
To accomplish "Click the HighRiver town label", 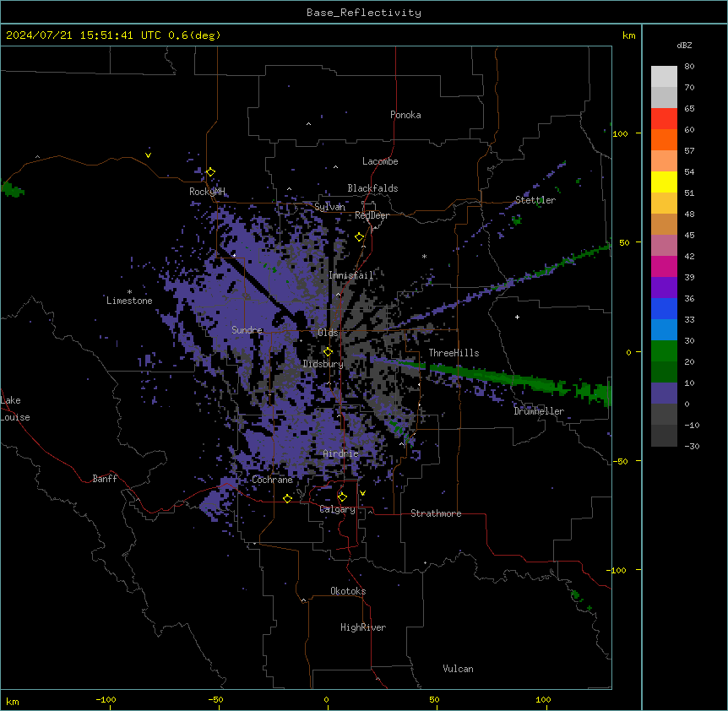I will click(x=363, y=627).
